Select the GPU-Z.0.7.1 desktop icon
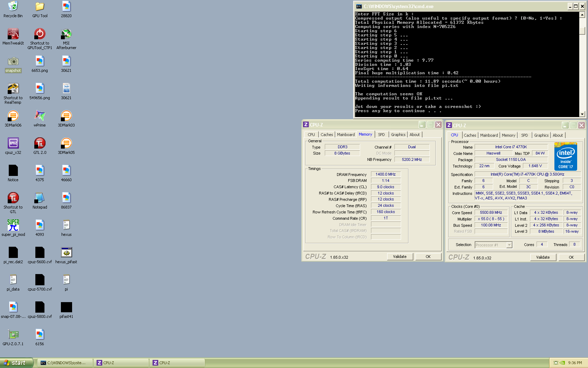This screenshot has width=588, height=368. [13, 338]
